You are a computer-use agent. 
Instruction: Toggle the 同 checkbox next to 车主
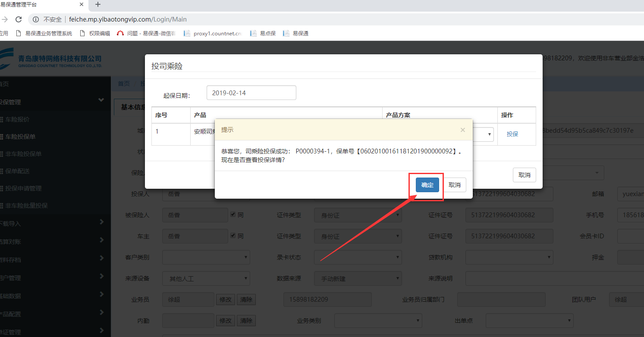pos(233,236)
